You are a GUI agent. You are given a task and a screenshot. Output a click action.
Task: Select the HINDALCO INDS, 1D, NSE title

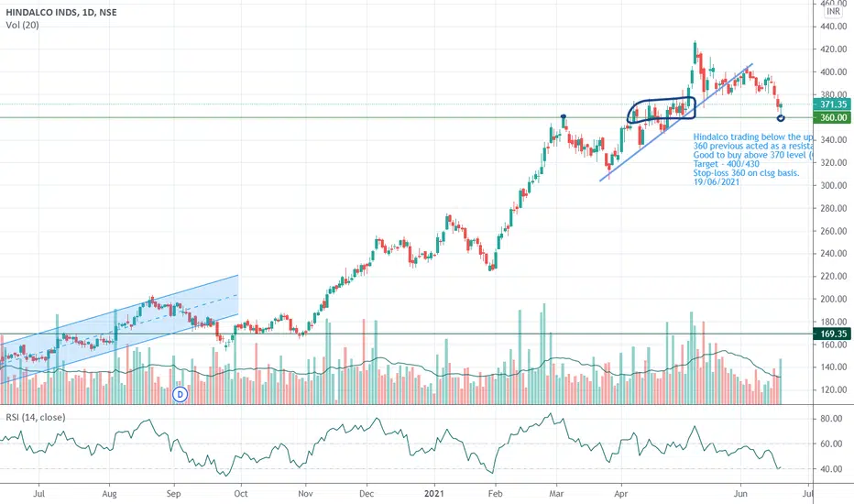click(x=61, y=12)
